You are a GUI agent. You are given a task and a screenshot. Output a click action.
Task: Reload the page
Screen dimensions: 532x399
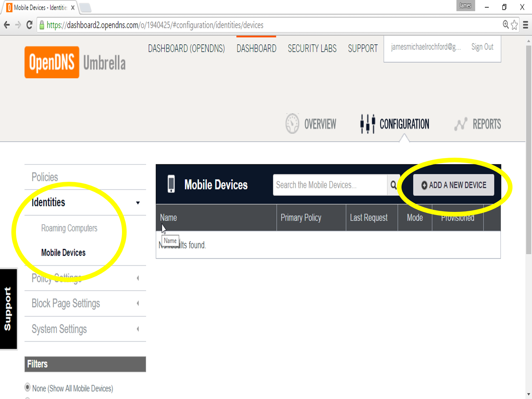29,25
